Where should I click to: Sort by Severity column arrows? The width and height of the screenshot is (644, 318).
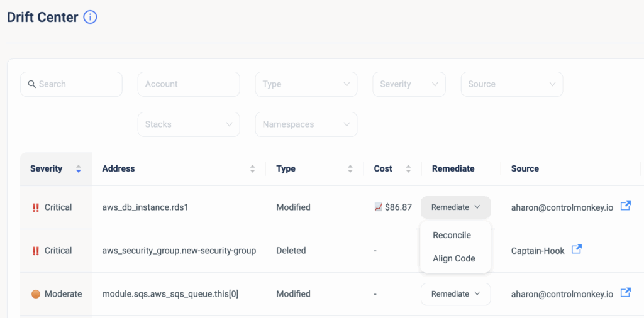coord(79,168)
